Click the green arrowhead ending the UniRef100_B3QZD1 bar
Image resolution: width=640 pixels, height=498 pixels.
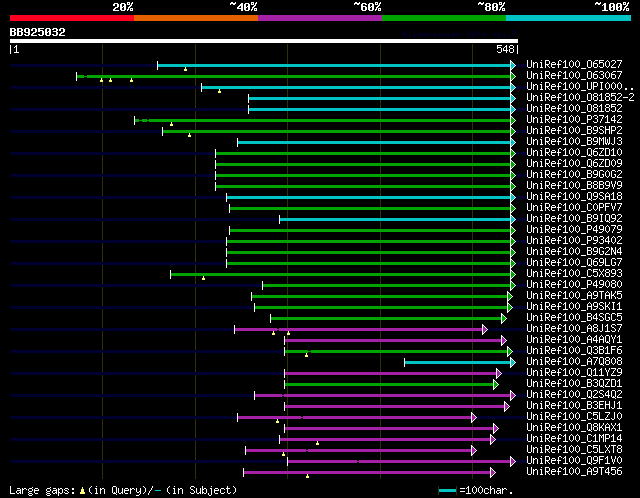[x=496, y=385]
